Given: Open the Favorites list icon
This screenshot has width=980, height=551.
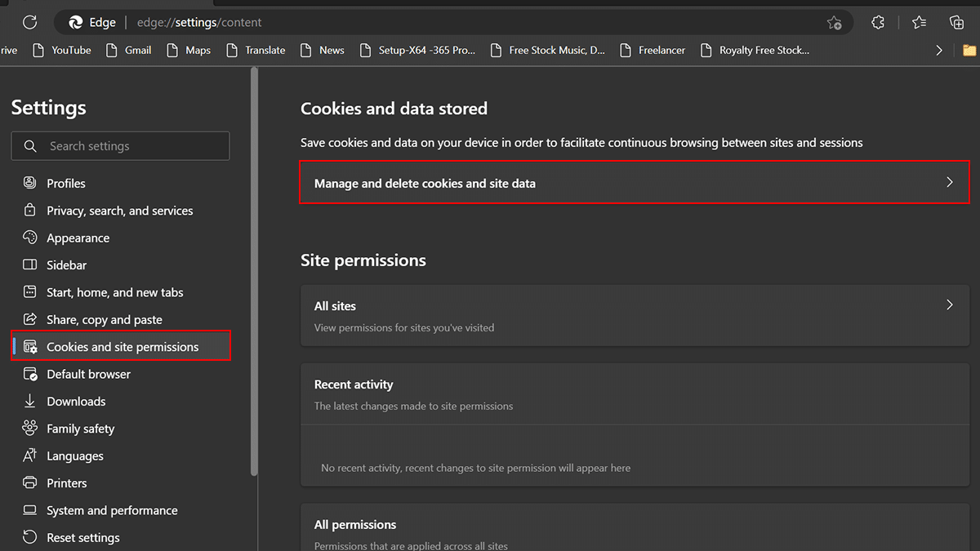Looking at the screenshot, I should coord(919,23).
